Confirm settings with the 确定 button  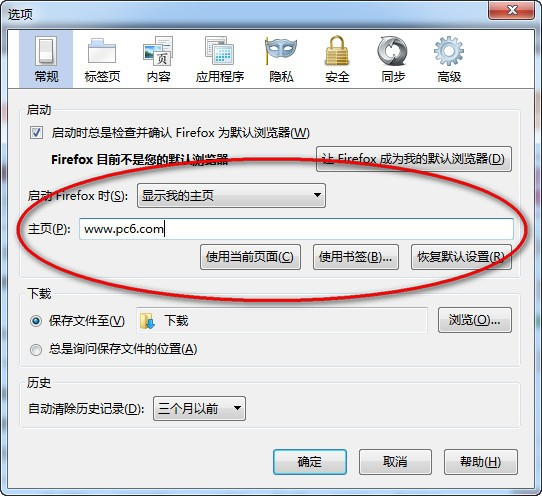coord(310,462)
